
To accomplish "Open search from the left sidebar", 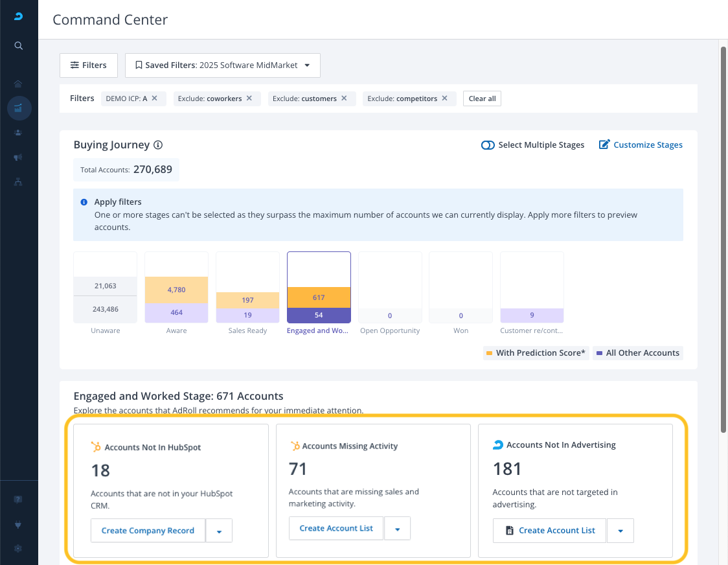I will point(19,45).
